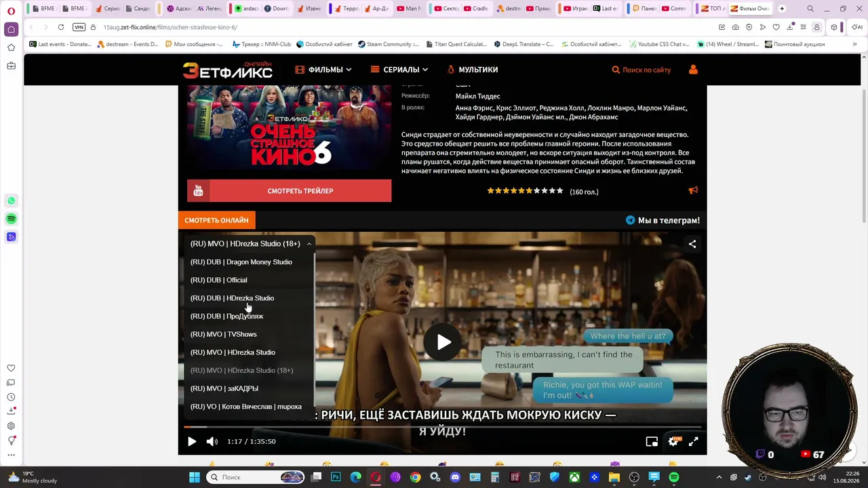Select (RU) MVO | заКАДРЫ option

[x=224, y=388]
